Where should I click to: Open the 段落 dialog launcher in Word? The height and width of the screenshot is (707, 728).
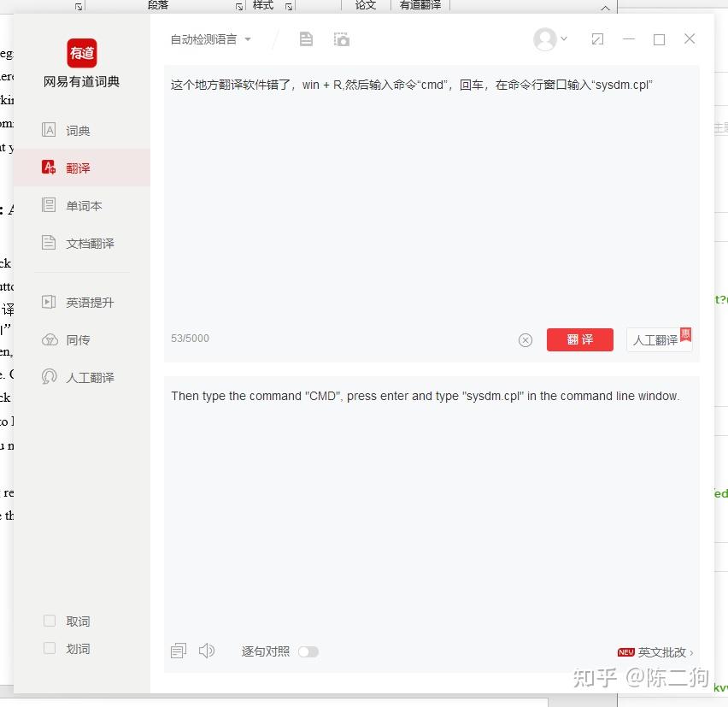239,7
